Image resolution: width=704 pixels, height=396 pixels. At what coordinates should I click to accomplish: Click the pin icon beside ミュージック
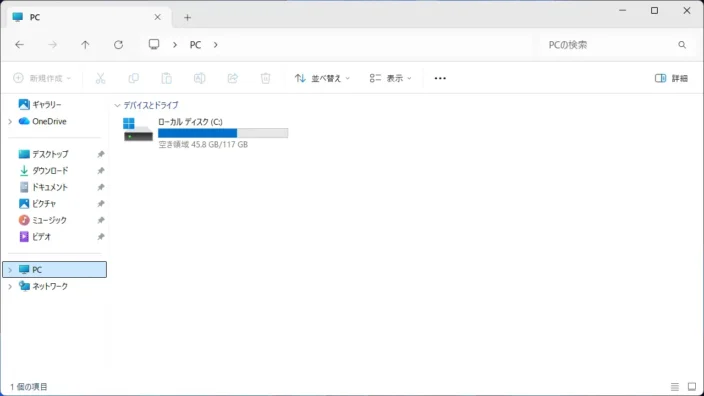[x=101, y=220]
